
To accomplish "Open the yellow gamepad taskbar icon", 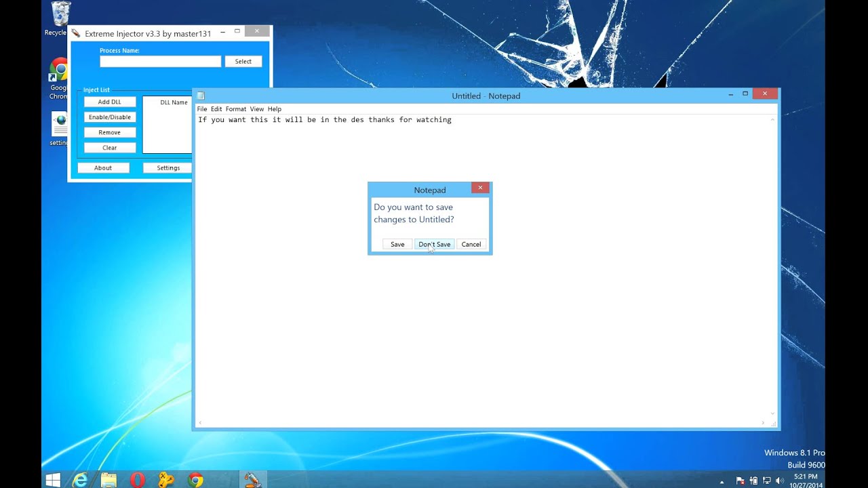I will pyautogui.click(x=166, y=480).
